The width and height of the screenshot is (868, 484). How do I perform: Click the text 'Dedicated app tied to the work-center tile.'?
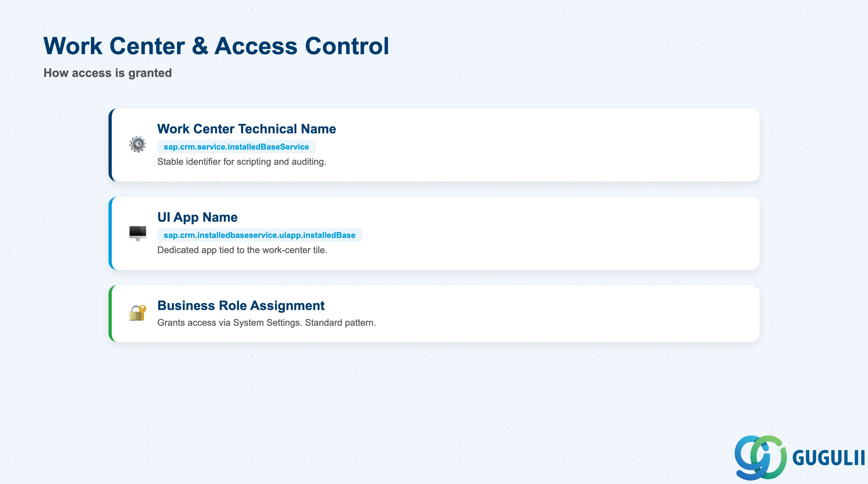[242, 250]
